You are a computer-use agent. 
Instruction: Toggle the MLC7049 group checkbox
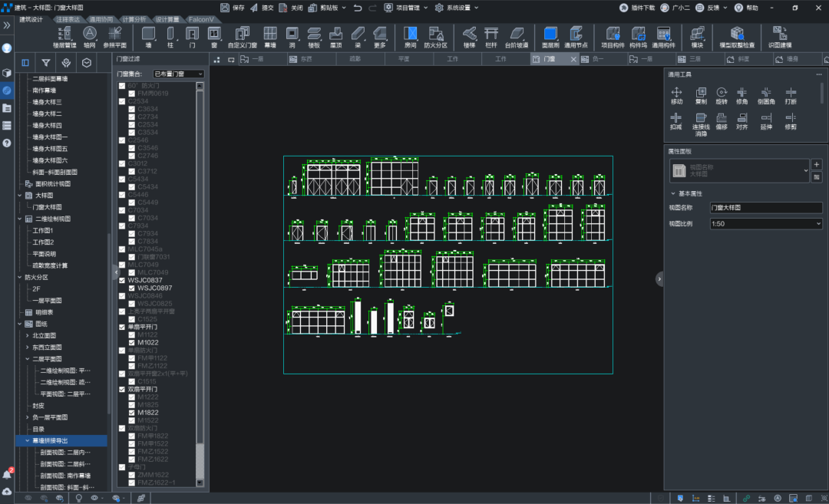pyautogui.click(x=122, y=265)
